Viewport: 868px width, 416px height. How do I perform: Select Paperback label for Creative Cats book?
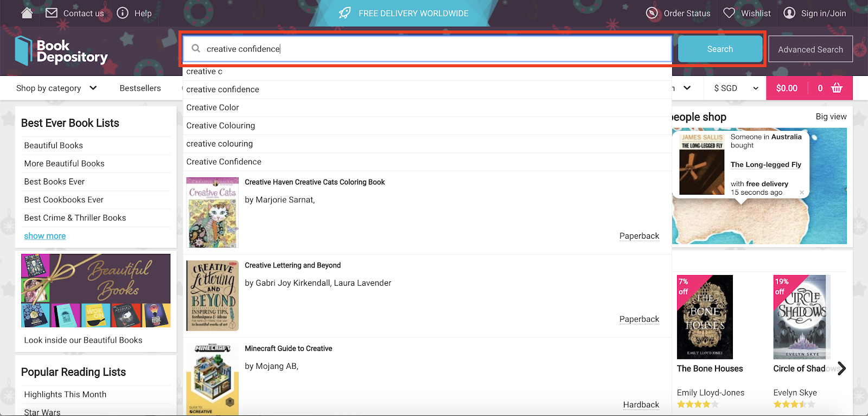click(639, 236)
